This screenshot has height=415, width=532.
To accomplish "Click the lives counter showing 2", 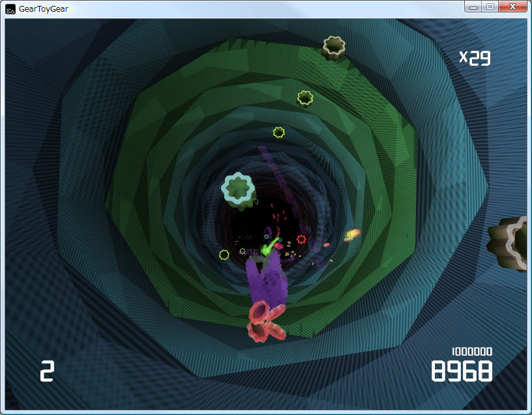I will (47, 371).
